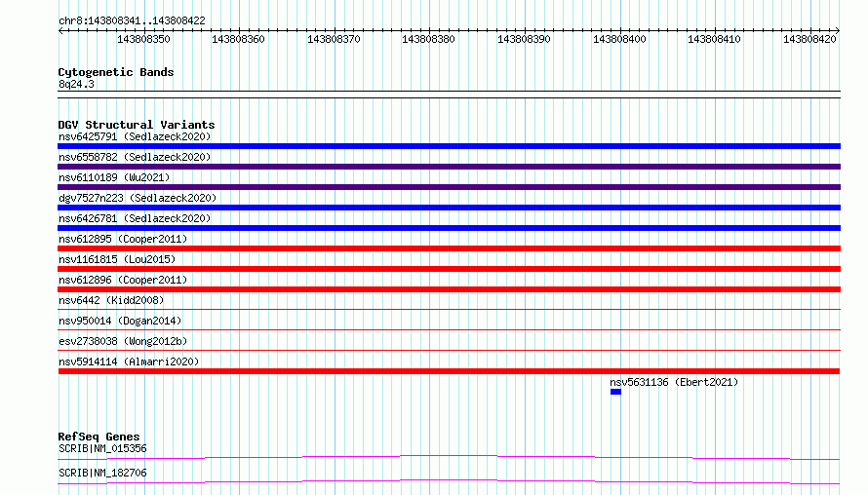Open variant nsv5631136 (Ebert2021) label
Image resolution: width=868 pixels, height=495 pixels.
(x=674, y=382)
